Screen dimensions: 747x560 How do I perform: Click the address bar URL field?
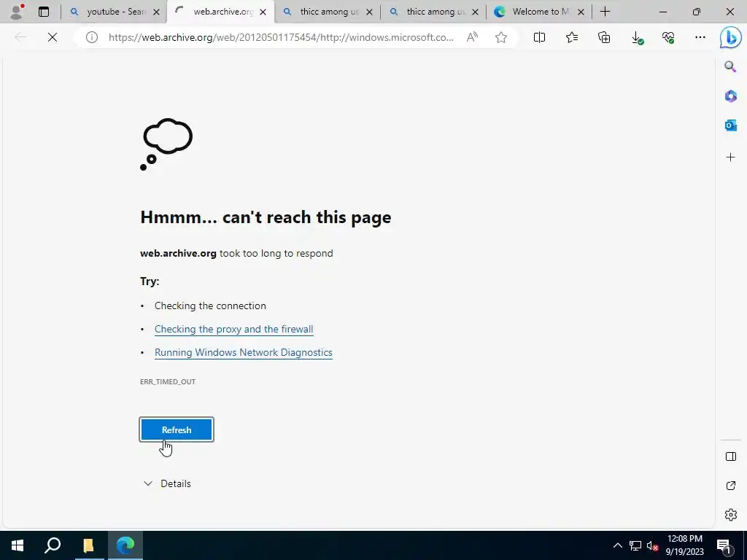(x=281, y=37)
